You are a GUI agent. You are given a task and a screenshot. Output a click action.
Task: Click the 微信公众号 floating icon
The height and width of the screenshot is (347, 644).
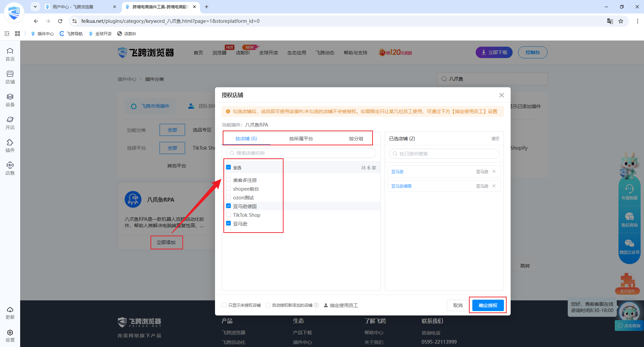point(630,247)
